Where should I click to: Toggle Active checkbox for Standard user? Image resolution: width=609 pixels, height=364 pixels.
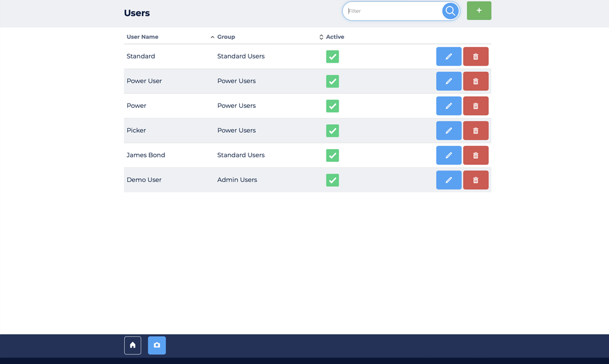point(333,57)
